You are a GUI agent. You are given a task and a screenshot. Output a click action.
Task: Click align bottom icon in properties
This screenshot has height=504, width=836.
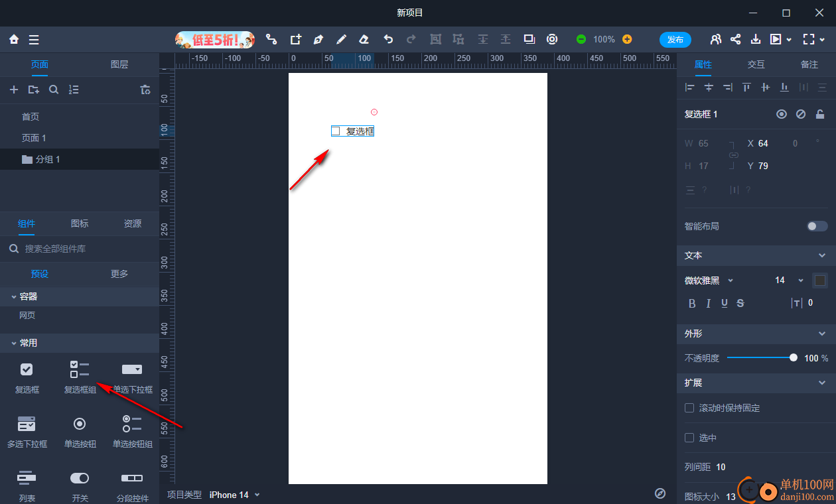784,87
